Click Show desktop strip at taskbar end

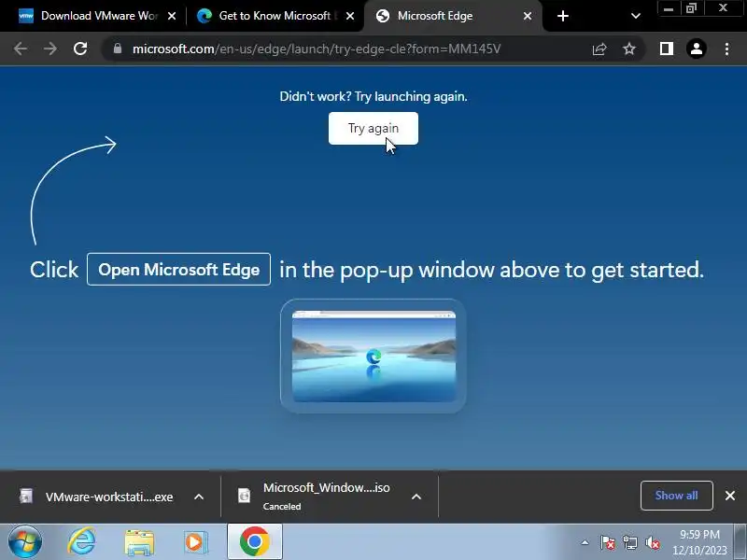tap(740, 542)
